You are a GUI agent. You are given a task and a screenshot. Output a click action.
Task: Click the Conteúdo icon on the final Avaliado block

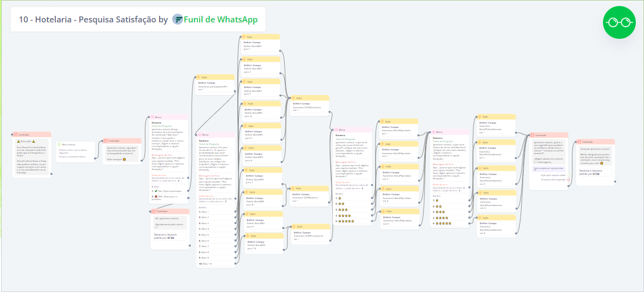579,142
